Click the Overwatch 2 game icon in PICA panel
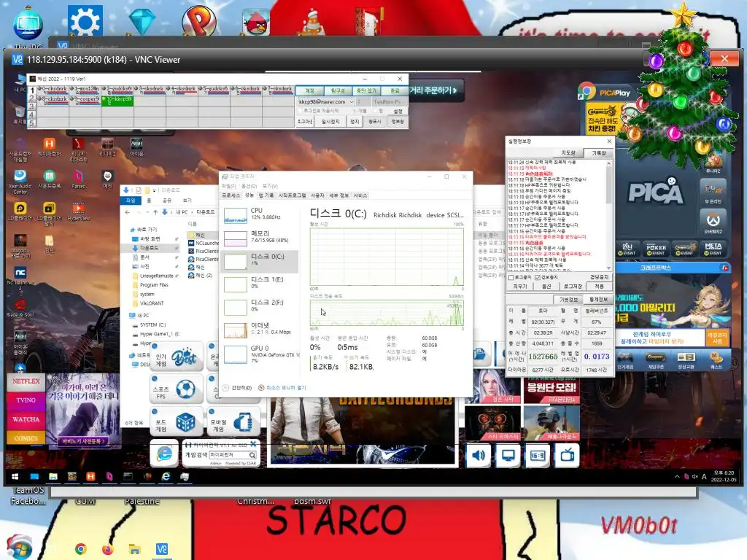 click(x=713, y=222)
